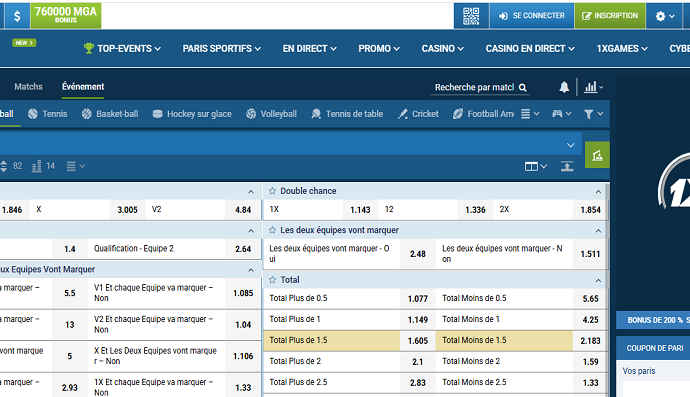Click the green stadium view icon
This screenshot has height=397, width=690.
[x=597, y=155]
